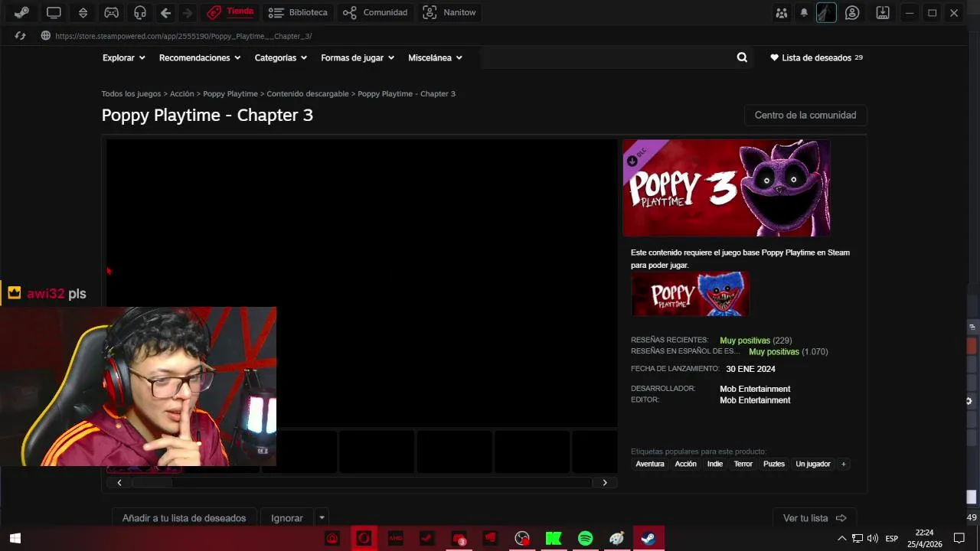Open the Windows Start menu
980x551 pixels.
(x=15, y=539)
